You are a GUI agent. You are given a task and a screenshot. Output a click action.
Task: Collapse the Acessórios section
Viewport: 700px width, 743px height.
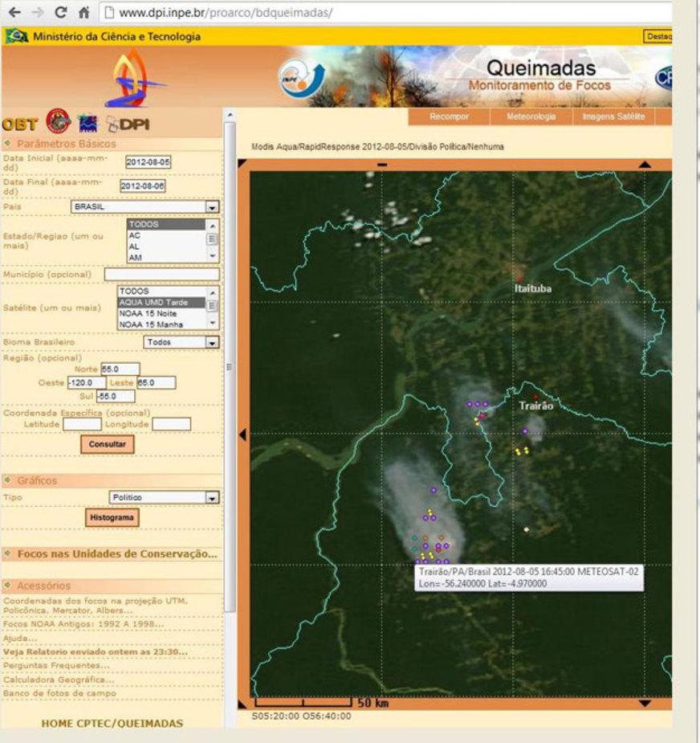7,586
